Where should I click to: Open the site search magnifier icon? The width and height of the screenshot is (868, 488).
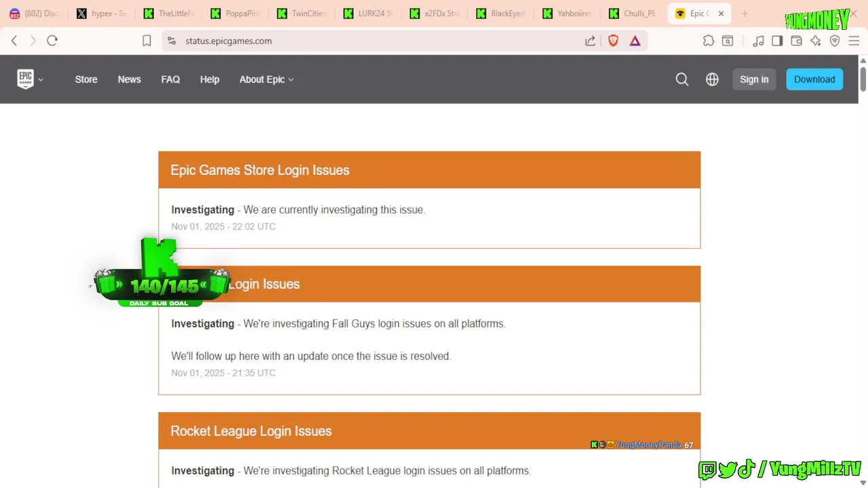coord(682,79)
